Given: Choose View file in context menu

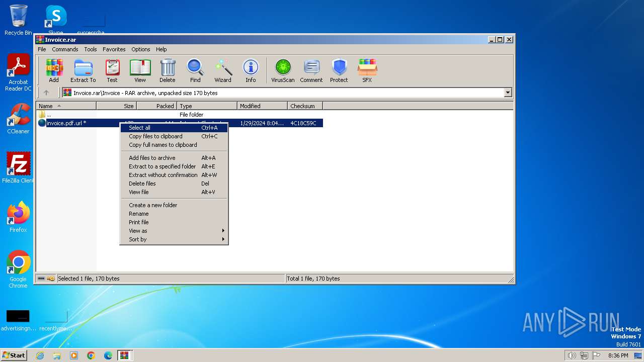Looking at the screenshot, I should click(x=174, y=192).
